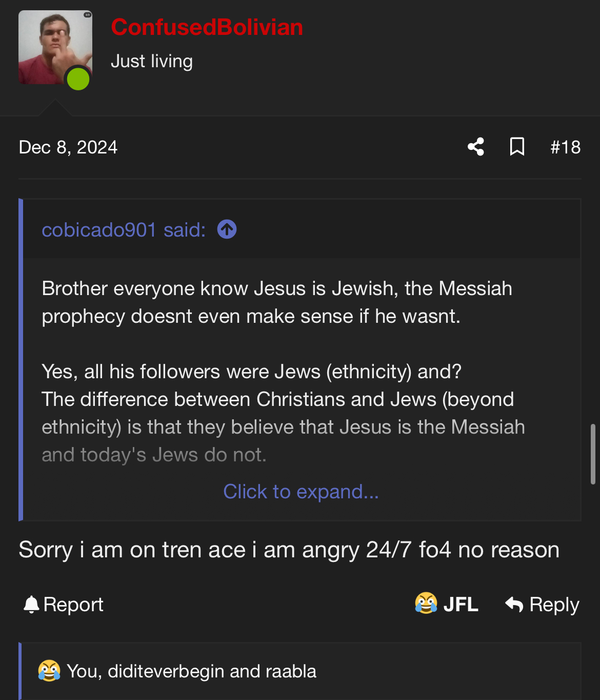Open the 'cobicado901 said:' quote link
Screen dimensions: 600x700
[124, 230]
